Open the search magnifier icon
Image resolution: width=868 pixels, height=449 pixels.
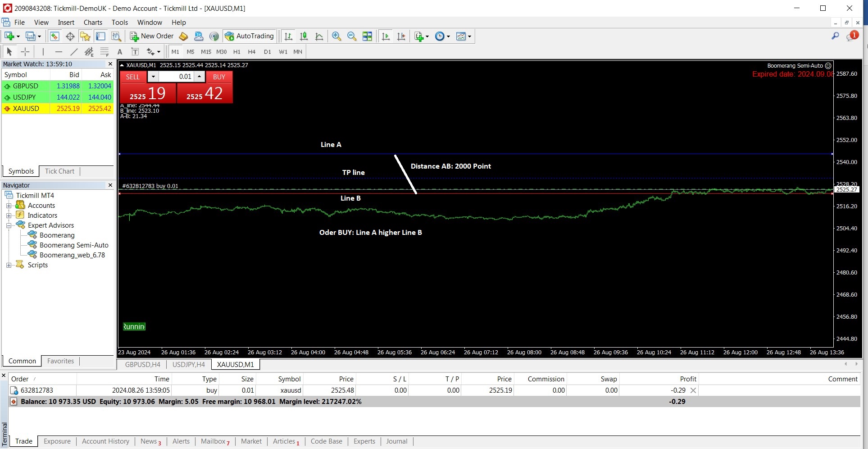click(x=835, y=36)
